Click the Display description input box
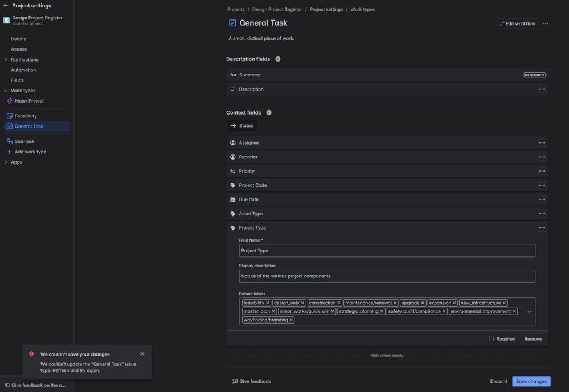Screen dimensions: 569x392 click(x=387, y=276)
